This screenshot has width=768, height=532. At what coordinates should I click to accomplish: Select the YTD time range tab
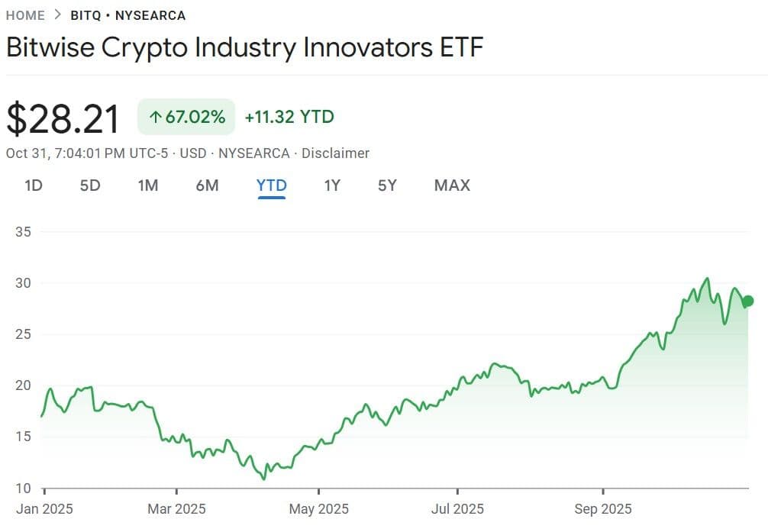point(272,185)
